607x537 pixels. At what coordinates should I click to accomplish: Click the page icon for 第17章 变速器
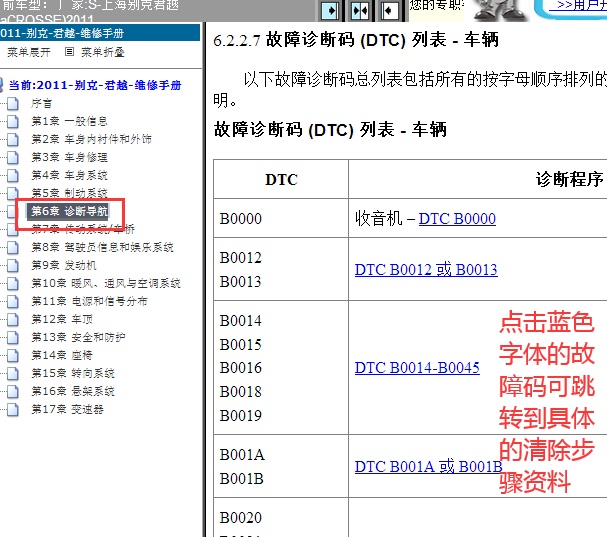pos(13,409)
